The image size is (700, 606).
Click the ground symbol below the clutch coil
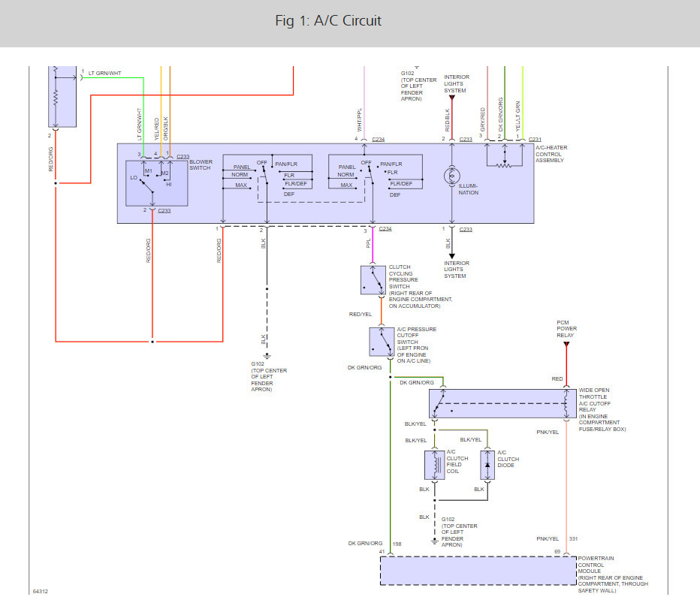click(434, 541)
